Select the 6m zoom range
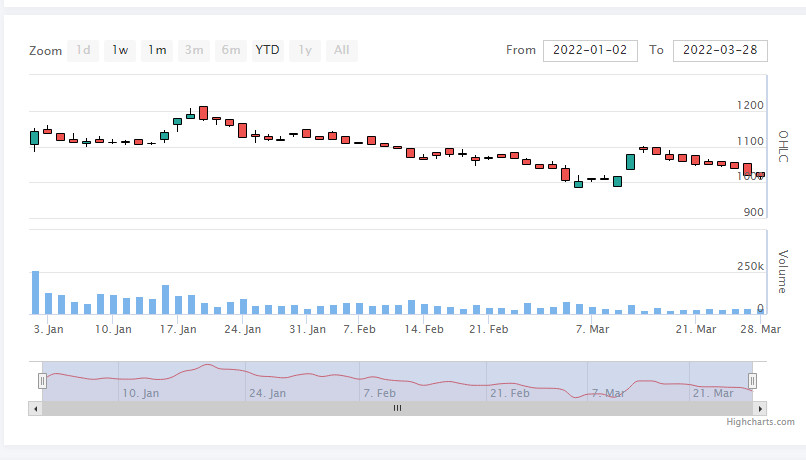Image resolution: width=806 pixels, height=460 pixels. (231, 50)
